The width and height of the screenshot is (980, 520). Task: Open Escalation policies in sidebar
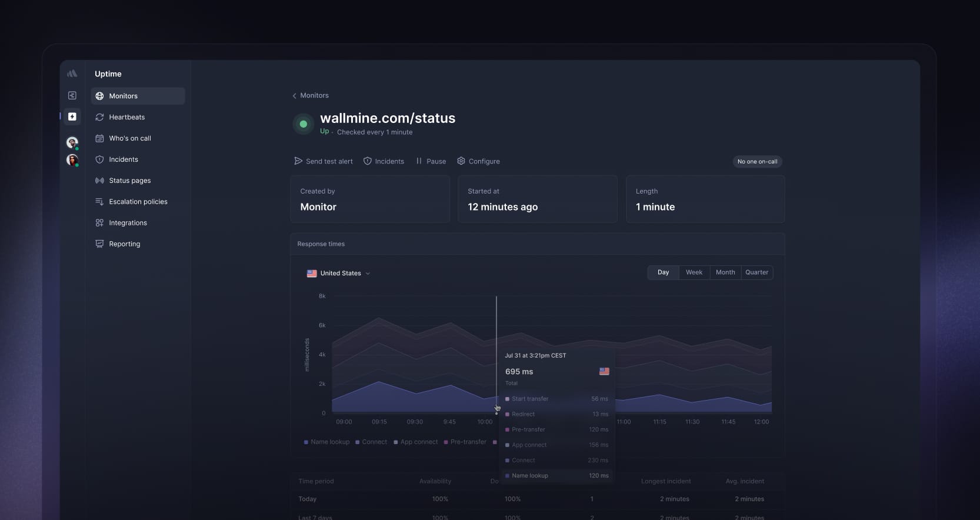pyautogui.click(x=138, y=202)
